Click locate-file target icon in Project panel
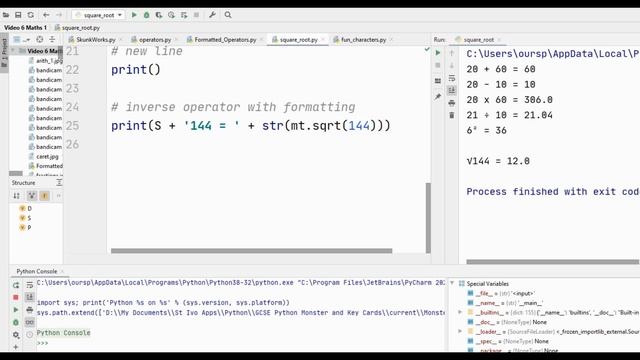The width and height of the screenshot is (640, 360). click(x=40, y=40)
